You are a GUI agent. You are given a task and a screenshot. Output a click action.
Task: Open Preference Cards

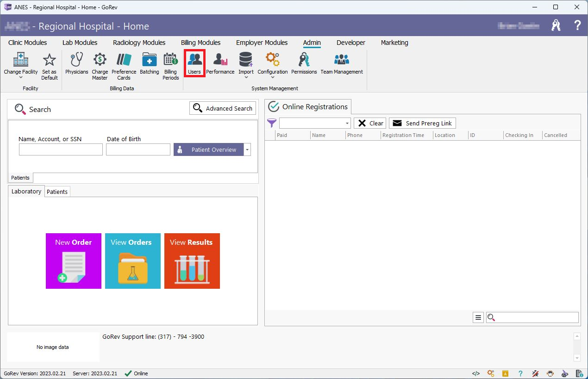tap(124, 66)
